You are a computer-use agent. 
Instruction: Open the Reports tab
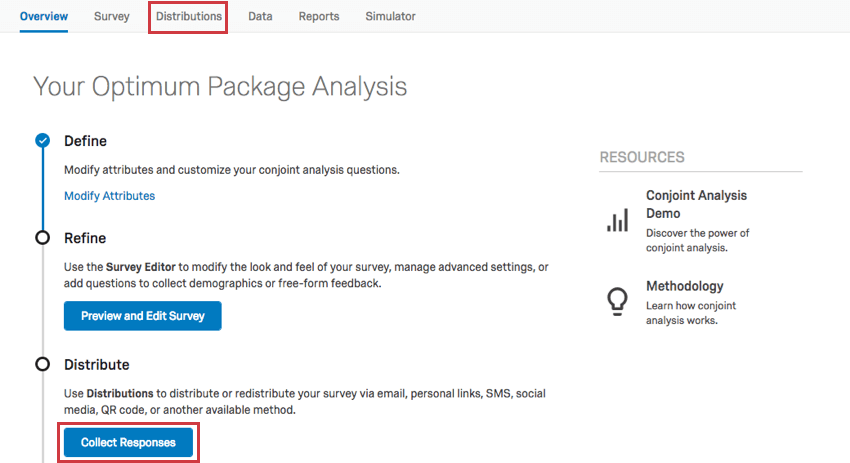(319, 17)
